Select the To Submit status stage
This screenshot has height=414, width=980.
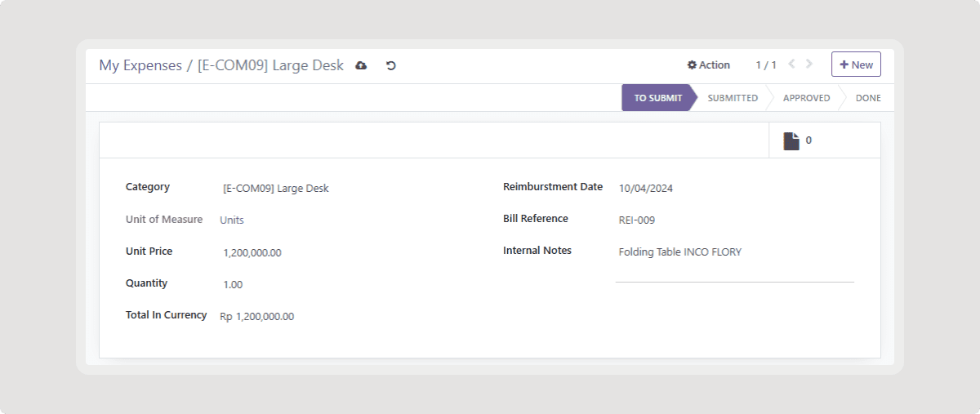tap(657, 98)
